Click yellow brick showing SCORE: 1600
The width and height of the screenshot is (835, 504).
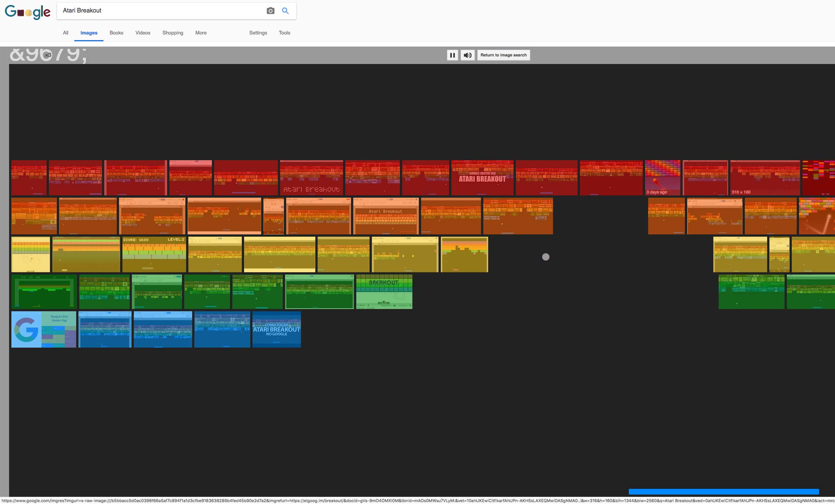(x=154, y=254)
